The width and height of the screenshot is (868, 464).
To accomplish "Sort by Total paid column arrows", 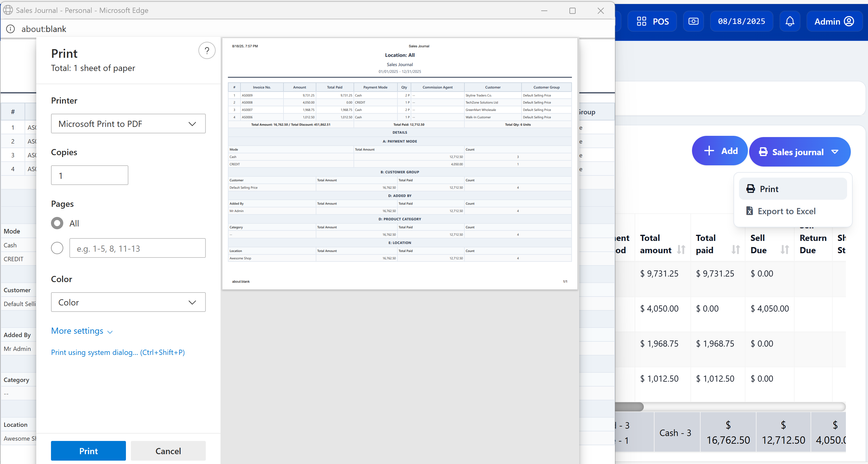I will (736, 250).
